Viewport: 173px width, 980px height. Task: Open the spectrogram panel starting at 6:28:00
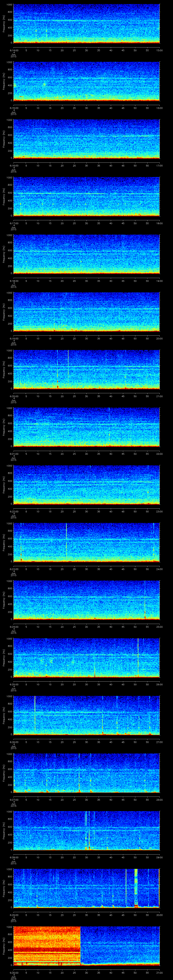coord(86,831)
